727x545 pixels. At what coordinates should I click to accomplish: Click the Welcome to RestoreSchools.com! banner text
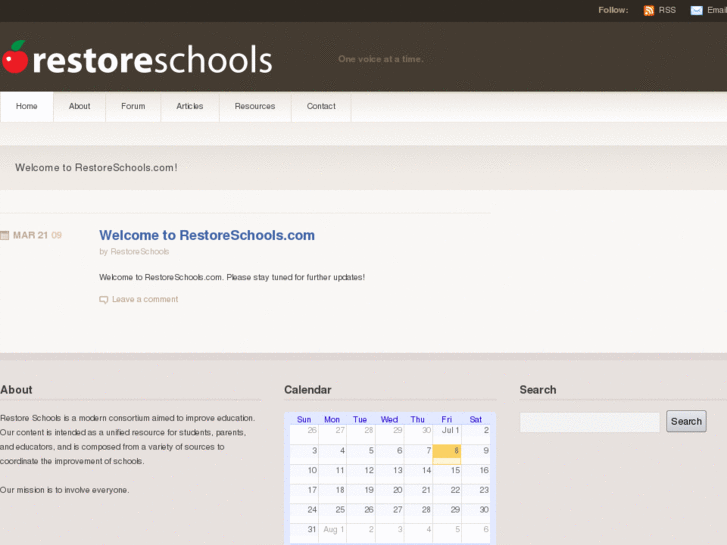(96, 167)
